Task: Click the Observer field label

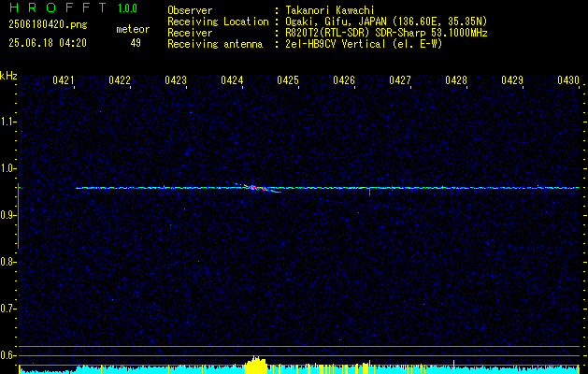Action: click(190, 10)
